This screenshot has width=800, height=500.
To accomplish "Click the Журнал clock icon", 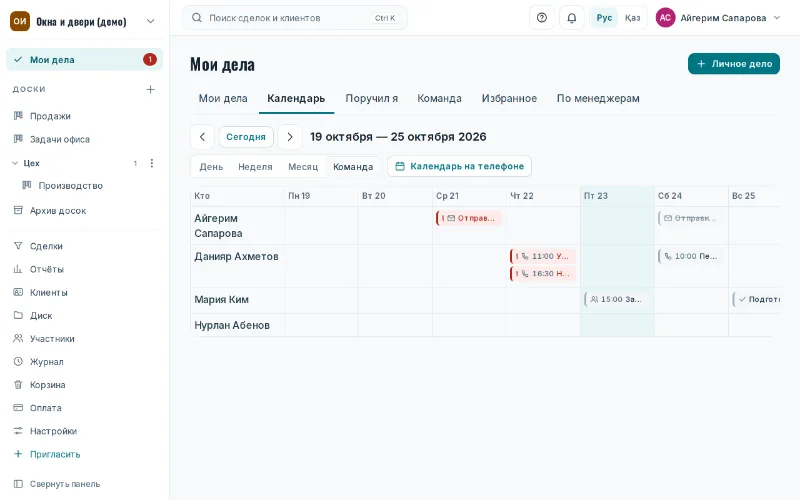I will 18,361.
